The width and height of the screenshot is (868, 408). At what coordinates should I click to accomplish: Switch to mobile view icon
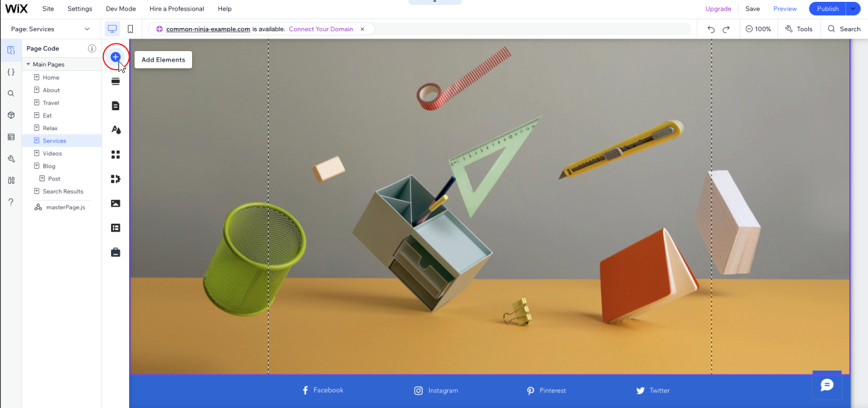130,29
